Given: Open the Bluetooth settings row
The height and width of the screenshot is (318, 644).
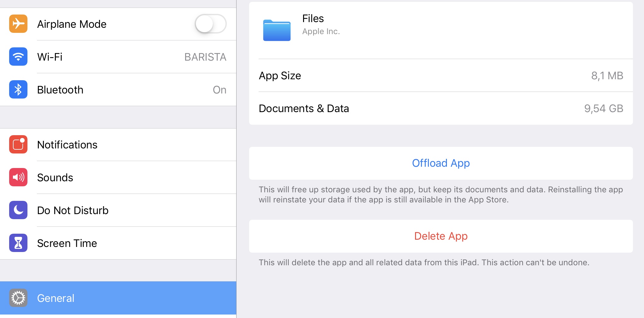Looking at the screenshot, I should click(x=118, y=90).
